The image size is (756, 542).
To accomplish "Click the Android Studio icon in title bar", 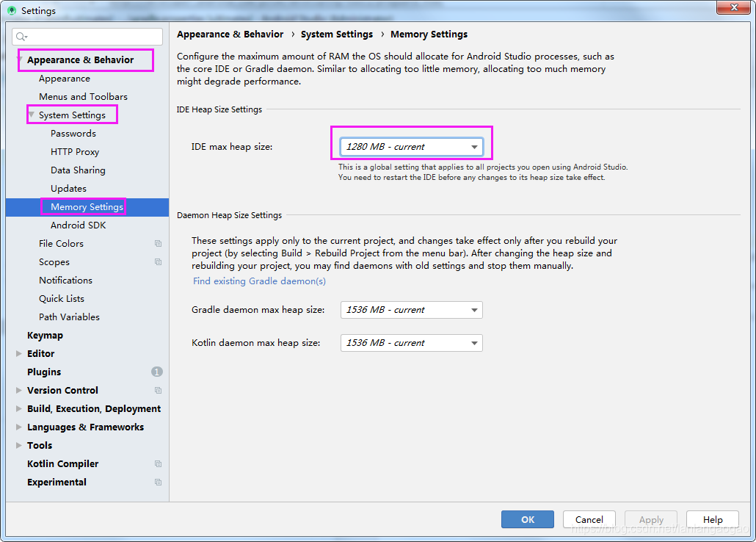I will pyautogui.click(x=12, y=10).
